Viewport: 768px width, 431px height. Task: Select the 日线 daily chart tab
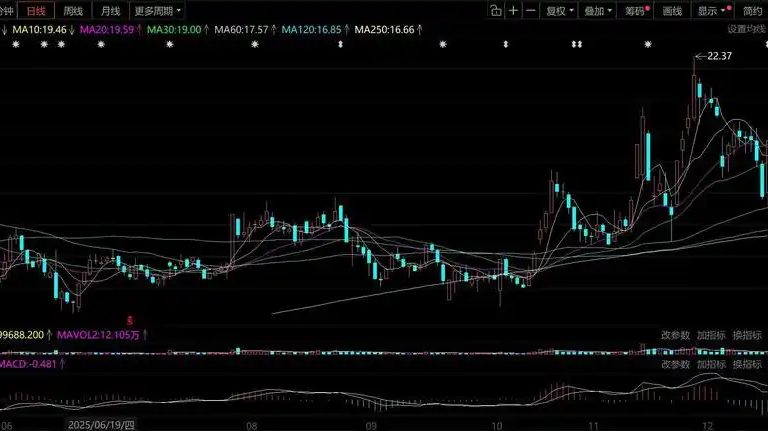click(36, 11)
